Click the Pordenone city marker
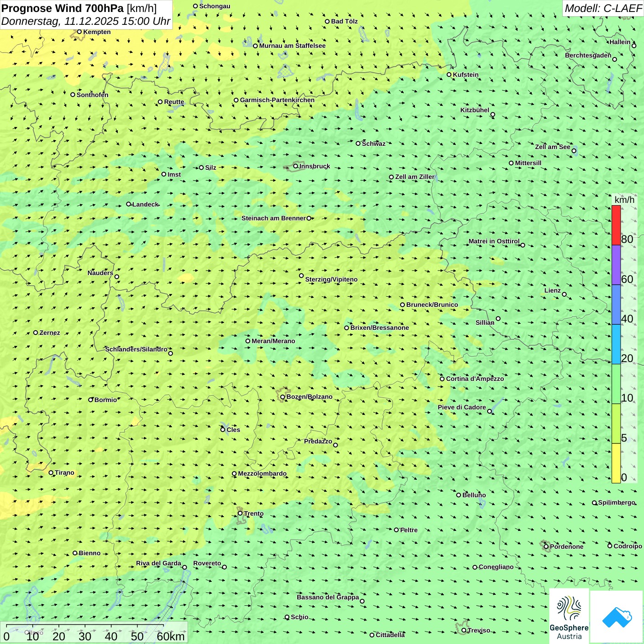 [546, 546]
